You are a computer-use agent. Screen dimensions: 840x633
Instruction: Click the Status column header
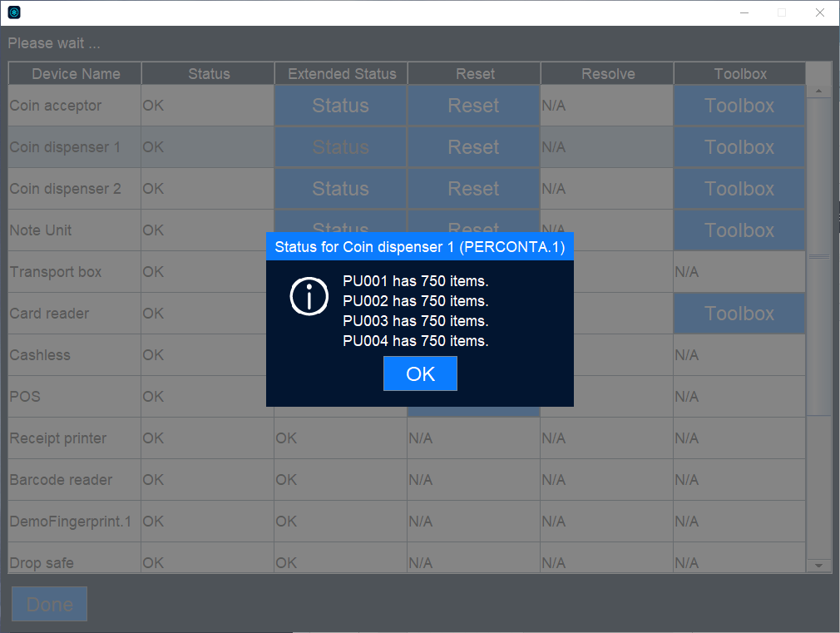(x=207, y=73)
